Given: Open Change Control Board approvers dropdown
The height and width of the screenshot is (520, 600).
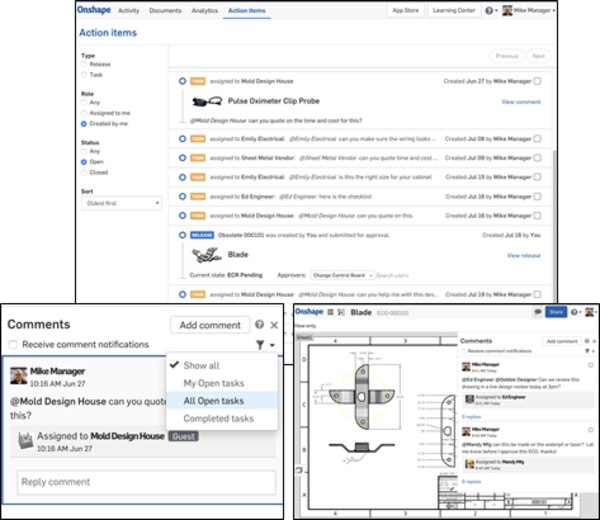Looking at the screenshot, I should [x=343, y=275].
